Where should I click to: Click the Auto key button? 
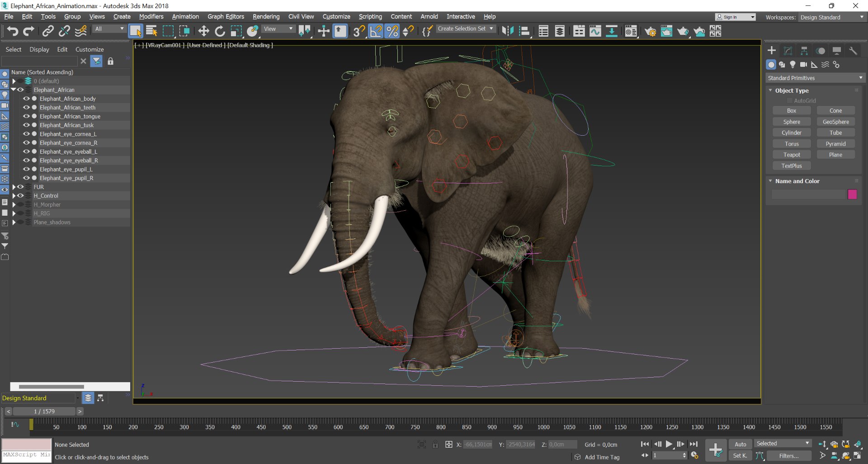click(x=740, y=444)
